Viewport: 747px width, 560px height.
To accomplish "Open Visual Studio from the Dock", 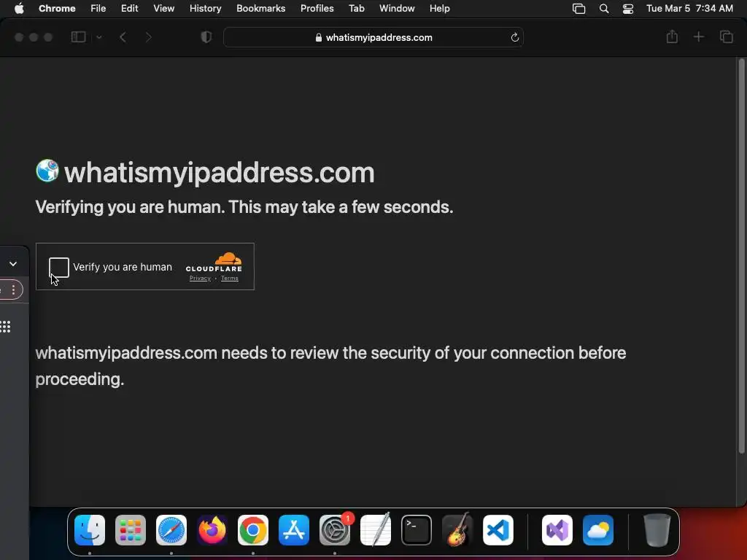I will tap(557, 530).
